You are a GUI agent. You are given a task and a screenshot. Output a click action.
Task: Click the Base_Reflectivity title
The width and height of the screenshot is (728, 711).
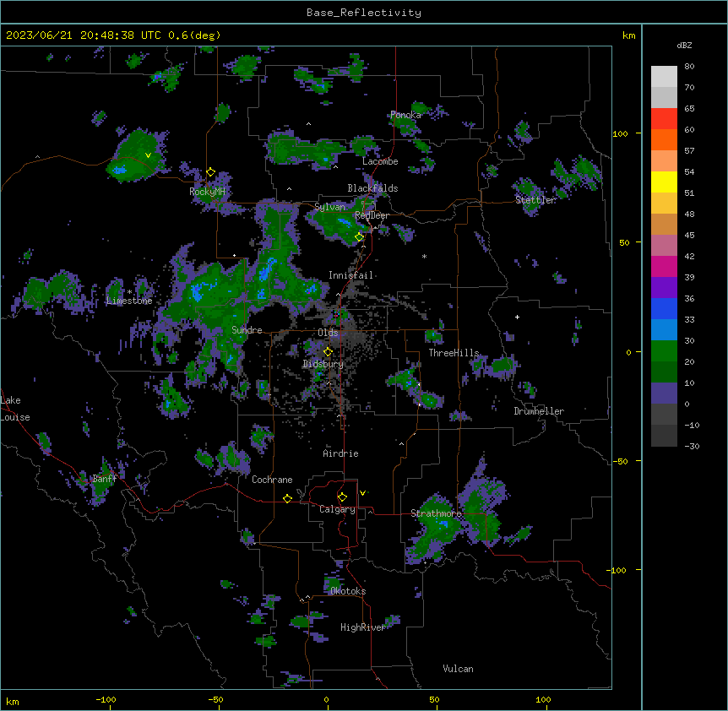tap(364, 13)
